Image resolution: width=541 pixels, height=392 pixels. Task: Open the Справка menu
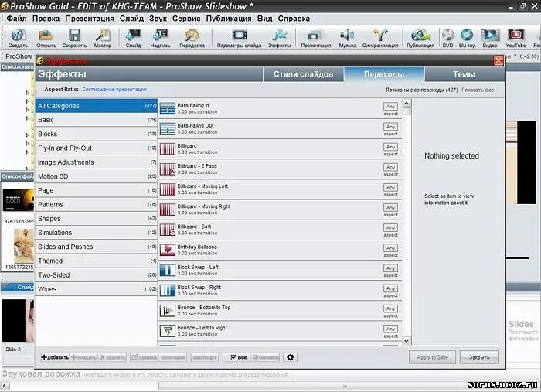point(294,19)
